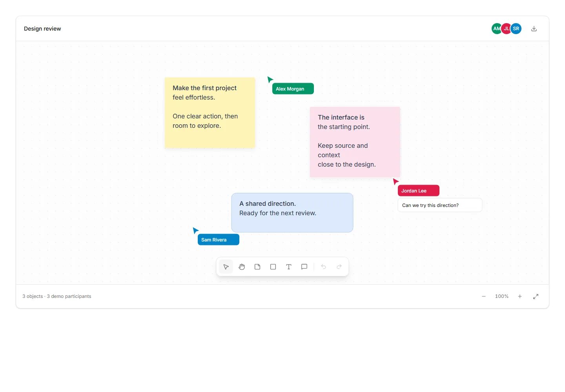Click the 'Can we try this direction?' comment
This screenshot has width=565, height=392.
point(440,205)
